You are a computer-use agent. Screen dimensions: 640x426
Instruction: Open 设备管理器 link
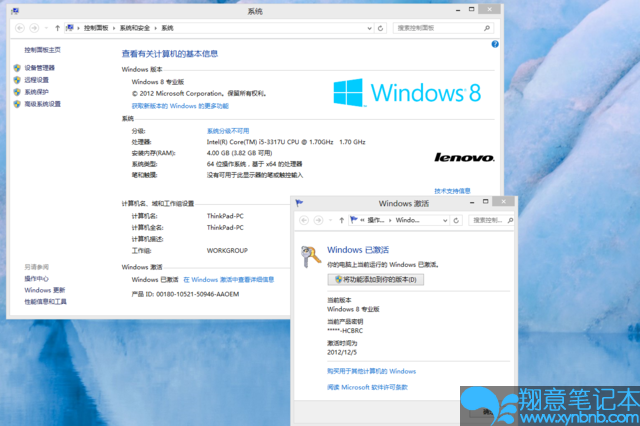click(40, 68)
